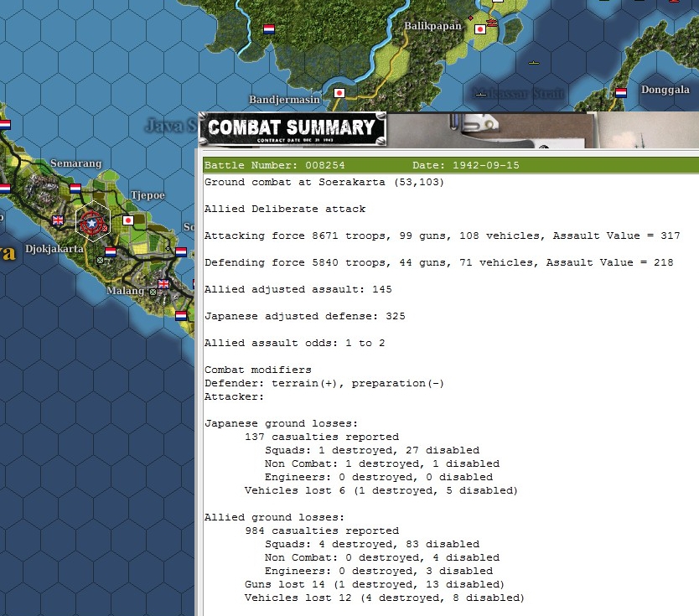Viewport: 699px width, 616px height.
Task: Click the Makassar Strait sea label
Action: pos(518,93)
